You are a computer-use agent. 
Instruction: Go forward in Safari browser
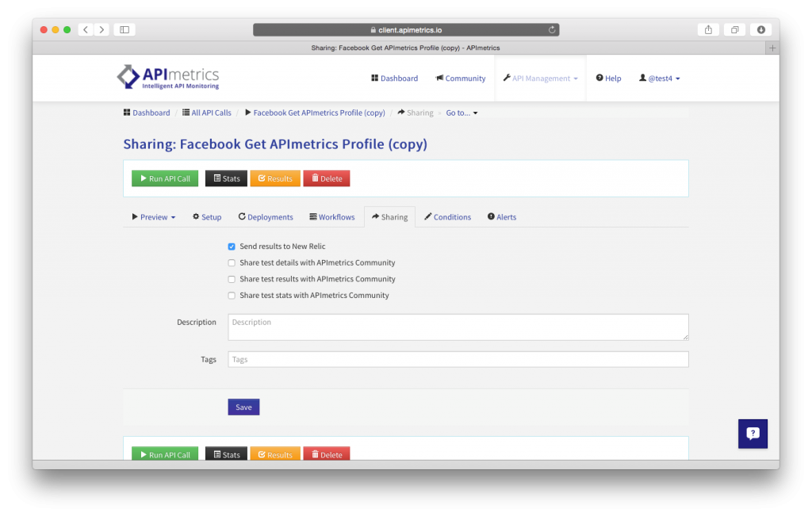click(x=102, y=29)
